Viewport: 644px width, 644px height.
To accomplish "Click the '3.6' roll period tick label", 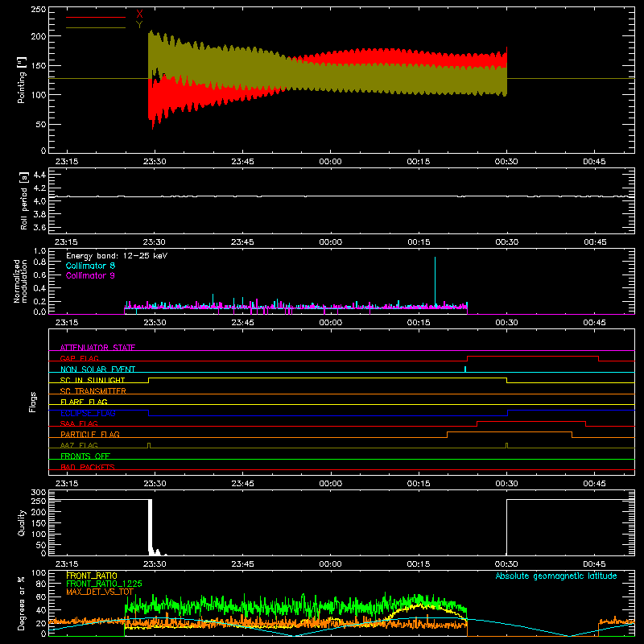I will tap(39, 227).
